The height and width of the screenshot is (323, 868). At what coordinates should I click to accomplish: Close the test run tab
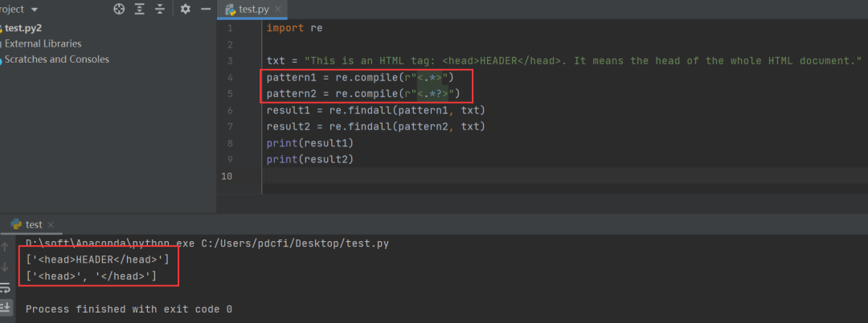[x=51, y=225]
